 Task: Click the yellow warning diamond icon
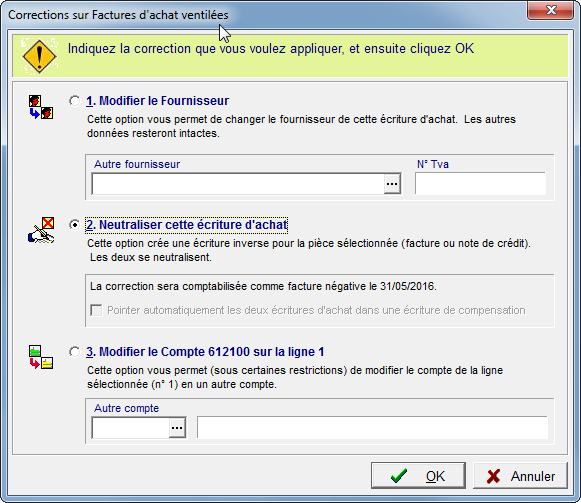tap(39, 56)
